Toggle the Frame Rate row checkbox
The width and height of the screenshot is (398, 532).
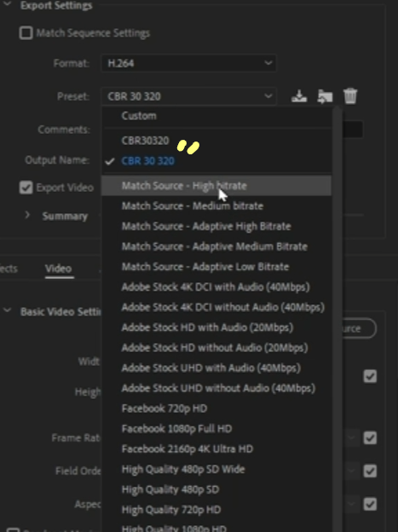click(x=370, y=437)
